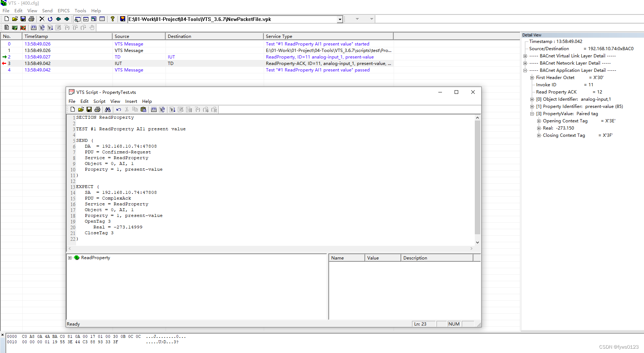Click the Description column header in script window

click(x=437, y=258)
